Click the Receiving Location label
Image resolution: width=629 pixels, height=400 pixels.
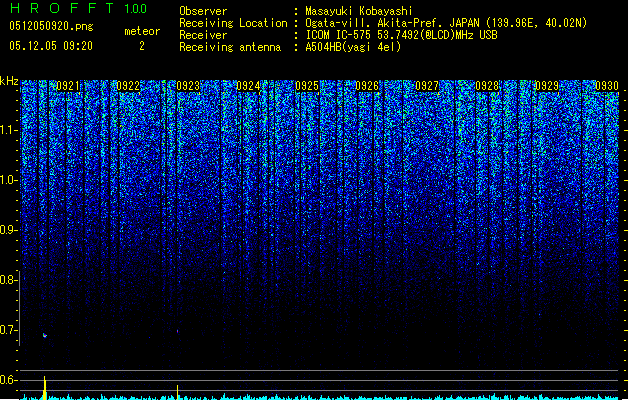click(233, 23)
